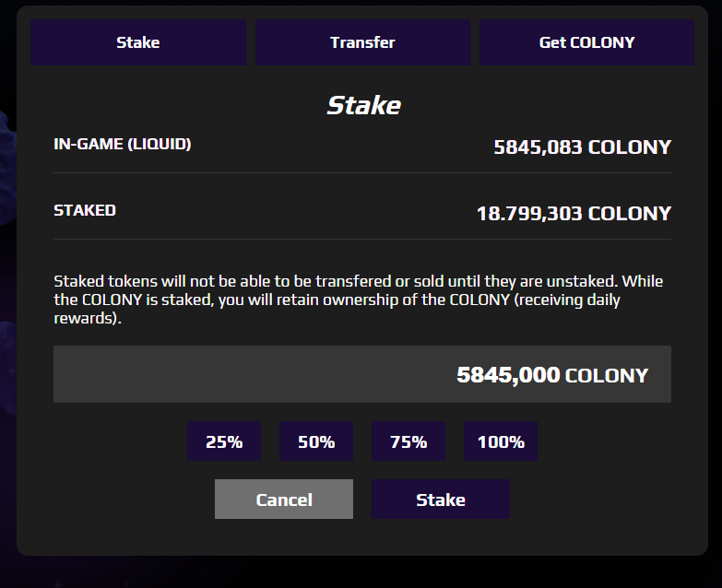Click the italic Stake heading
The width and height of the screenshot is (722, 588).
363,105
